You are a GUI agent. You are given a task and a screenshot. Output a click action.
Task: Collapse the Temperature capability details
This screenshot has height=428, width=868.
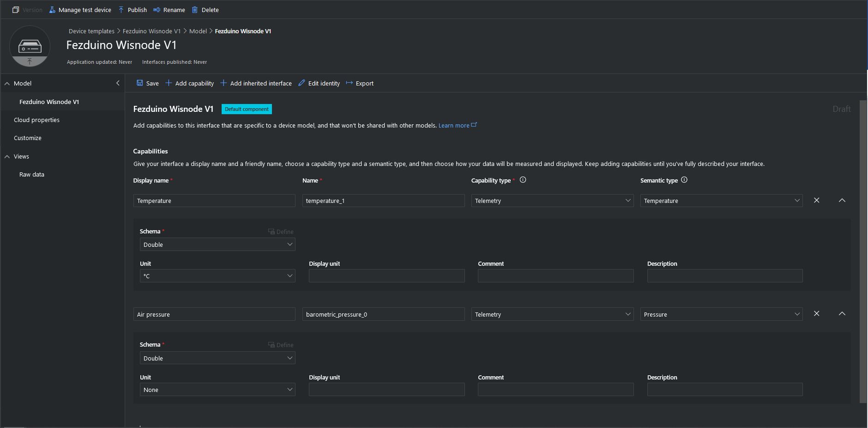(842, 200)
